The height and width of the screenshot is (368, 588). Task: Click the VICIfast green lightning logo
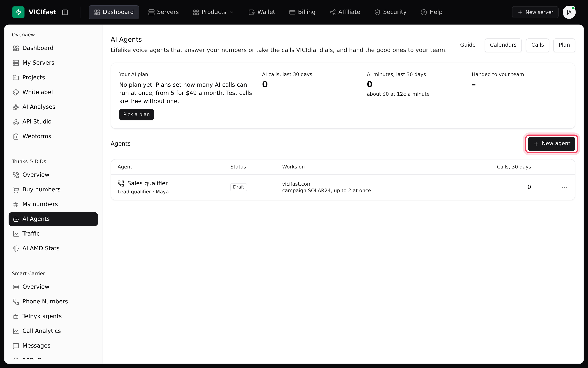coord(18,12)
